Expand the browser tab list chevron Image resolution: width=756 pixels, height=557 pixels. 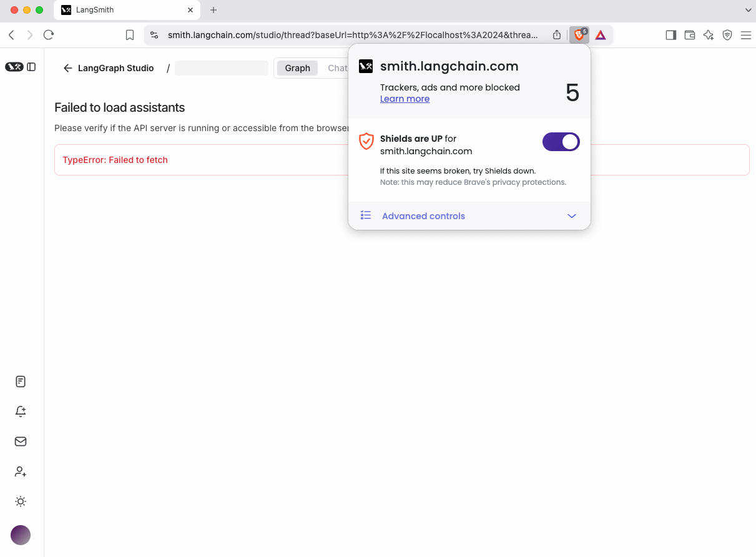pyautogui.click(x=748, y=10)
